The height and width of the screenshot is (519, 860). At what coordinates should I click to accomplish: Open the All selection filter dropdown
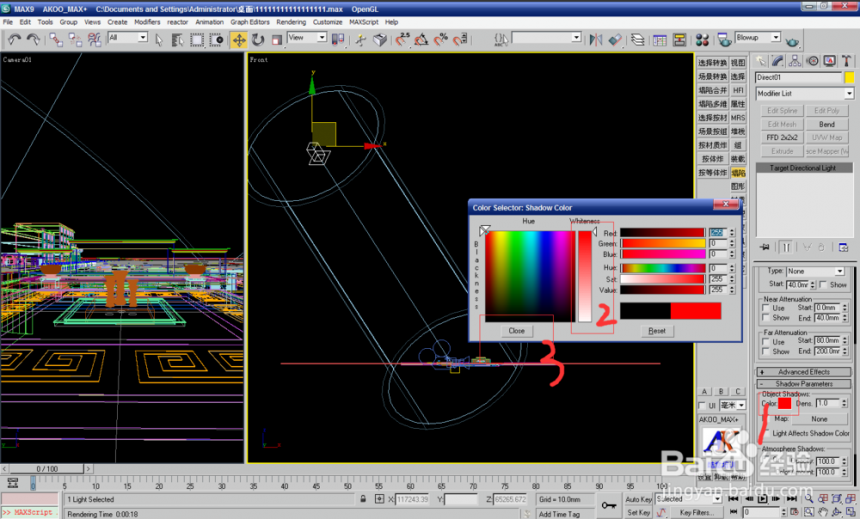point(128,37)
